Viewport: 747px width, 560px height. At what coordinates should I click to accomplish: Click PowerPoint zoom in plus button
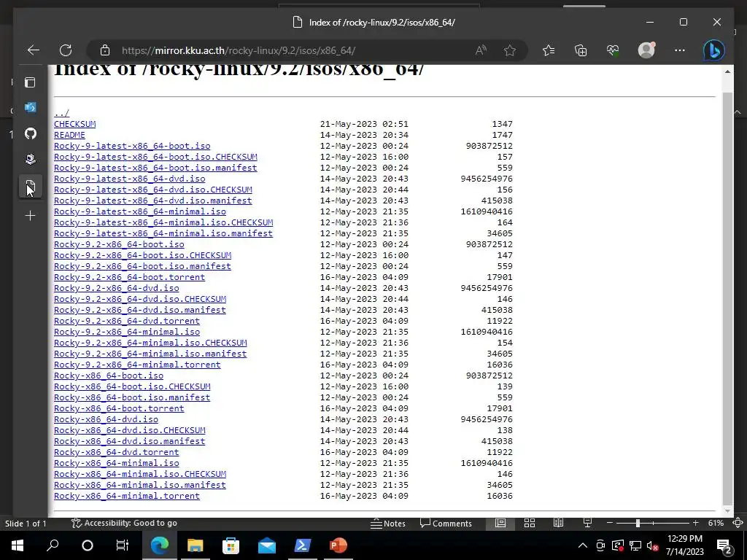pos(695,523)
